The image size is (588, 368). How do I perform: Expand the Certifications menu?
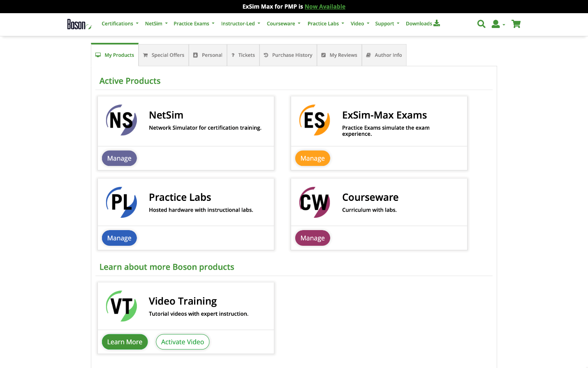click(x=120, y=24)
